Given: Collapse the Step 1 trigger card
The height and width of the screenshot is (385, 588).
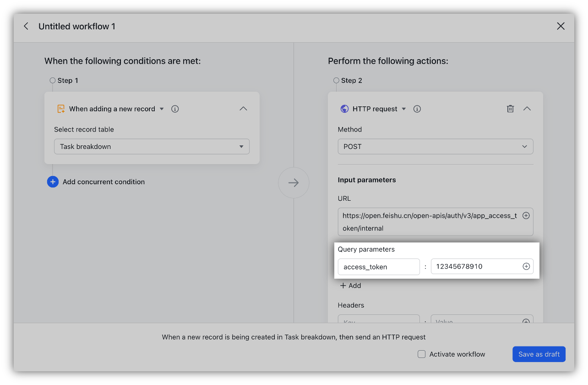Looking at the screenshot, I should pos(243,109).
